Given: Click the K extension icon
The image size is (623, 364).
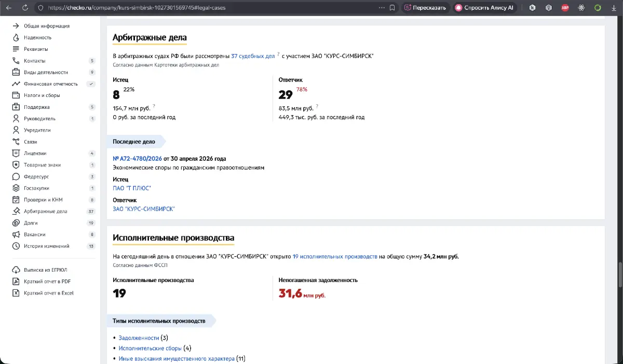Looking at the screenshot, I should [x=533, y=8].
